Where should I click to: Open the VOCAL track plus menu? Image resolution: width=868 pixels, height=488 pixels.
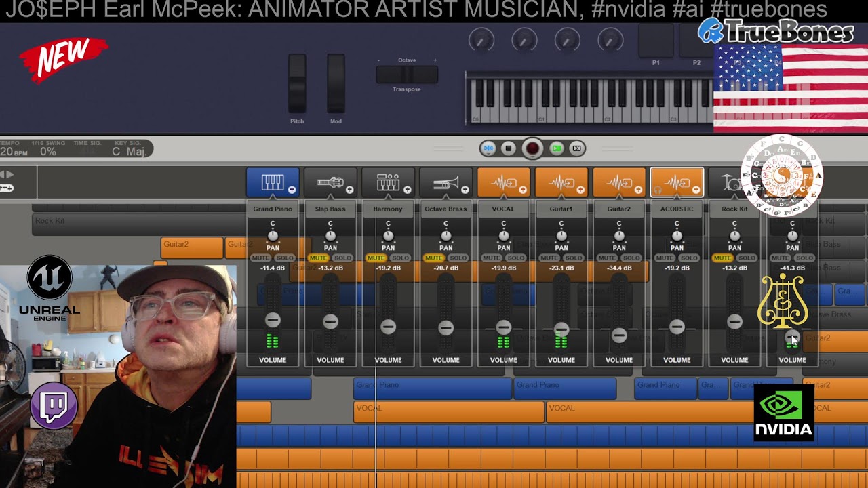(522, 190)
